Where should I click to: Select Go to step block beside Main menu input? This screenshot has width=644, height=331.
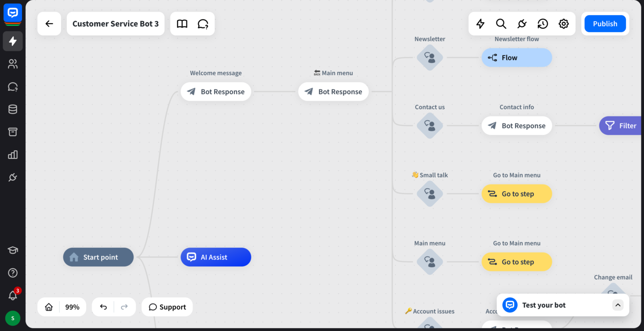(517, 262)
